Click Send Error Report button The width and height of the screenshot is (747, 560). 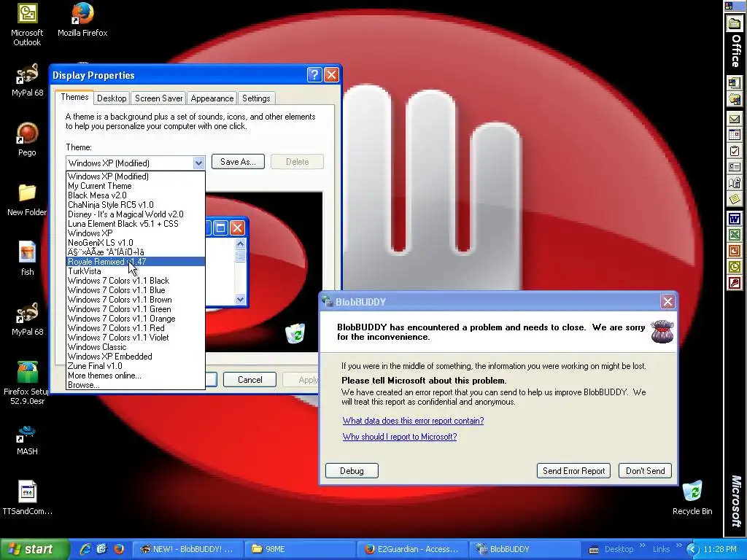pos(573,470)
